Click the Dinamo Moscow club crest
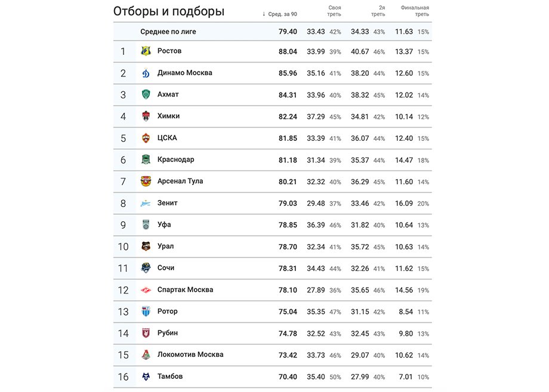 146,73
